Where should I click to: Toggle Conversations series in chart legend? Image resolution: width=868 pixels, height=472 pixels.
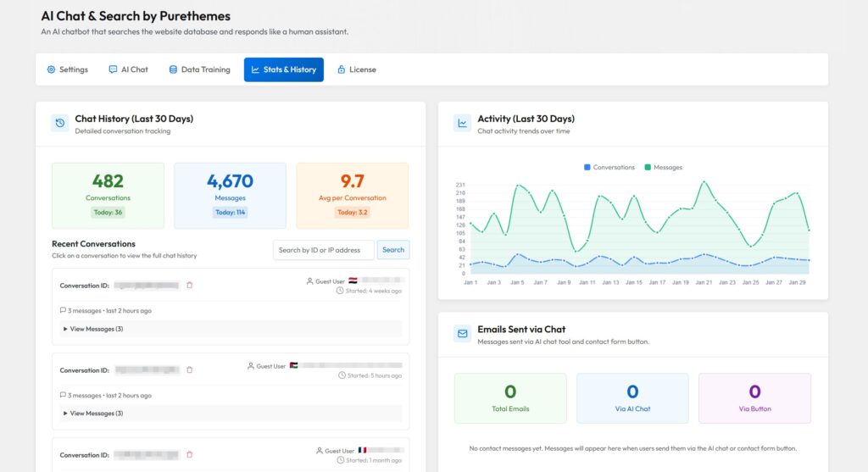609,168
